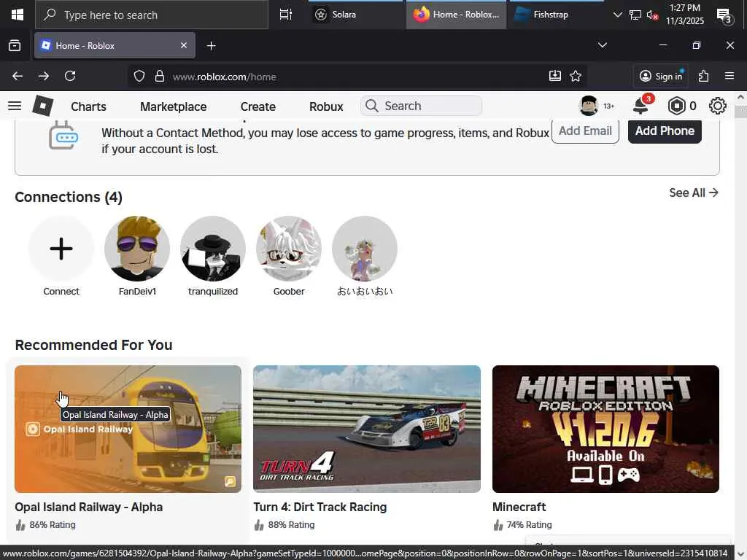Open the Firefox extensions puzzle icon
Viewport: 747px width, 560px height.
click(704, 76)
